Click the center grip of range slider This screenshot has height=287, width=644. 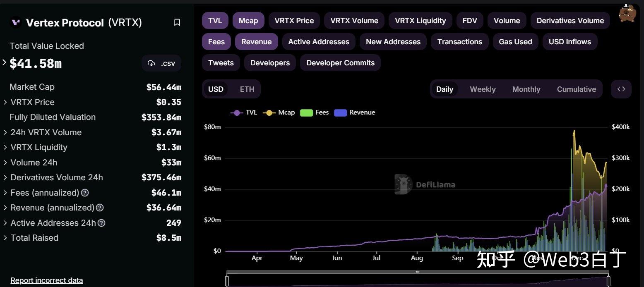[x=418, y=272]
